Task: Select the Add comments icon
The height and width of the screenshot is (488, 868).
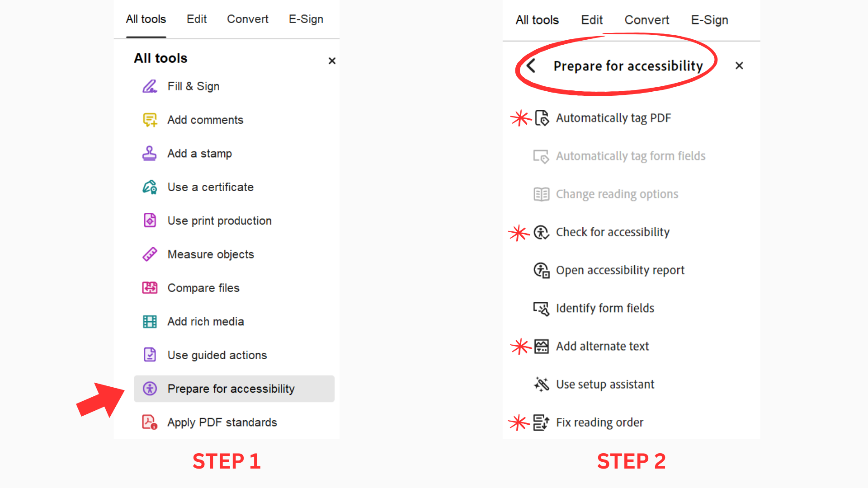Action: 150,120
